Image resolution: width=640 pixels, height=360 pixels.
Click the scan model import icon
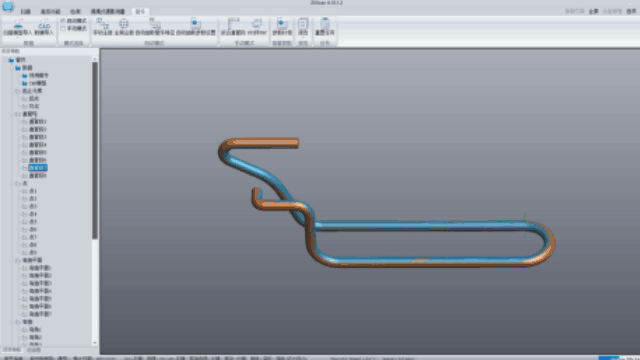tap(18, 24)
